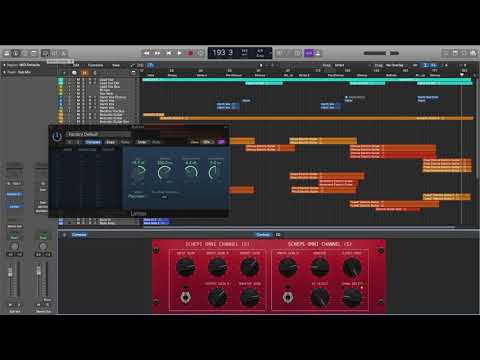The width and height of the screenshot is (480, 360).
Task: Toggle the Cycle button in transport
Action: pyautogui.click(x=200, y=53)
